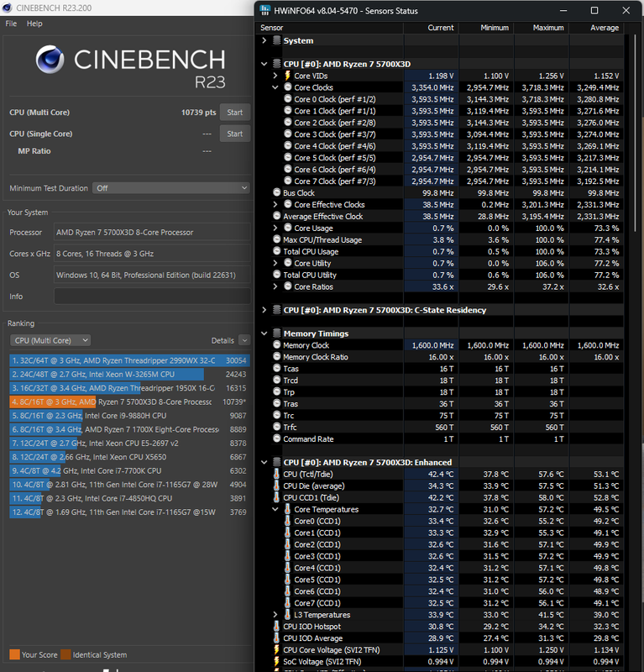Click the Total CPU Utility icon
This screenshot has height=672, width=644.
277,275
